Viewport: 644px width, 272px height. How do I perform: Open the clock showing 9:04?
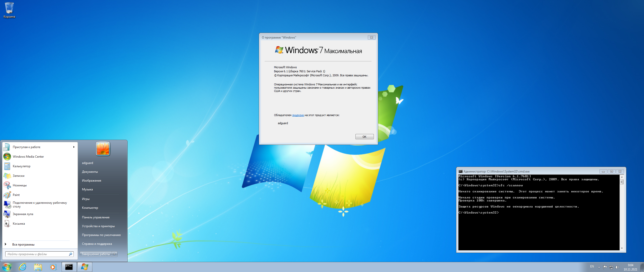630,267
